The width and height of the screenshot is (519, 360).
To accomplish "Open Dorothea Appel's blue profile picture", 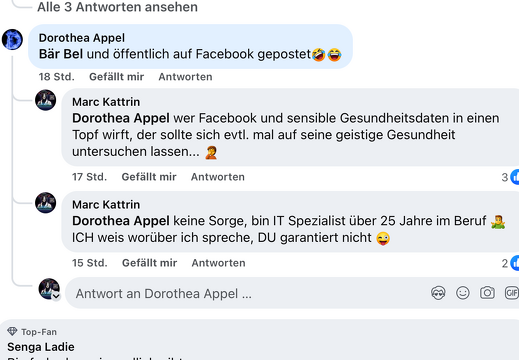I will (12, 39).
